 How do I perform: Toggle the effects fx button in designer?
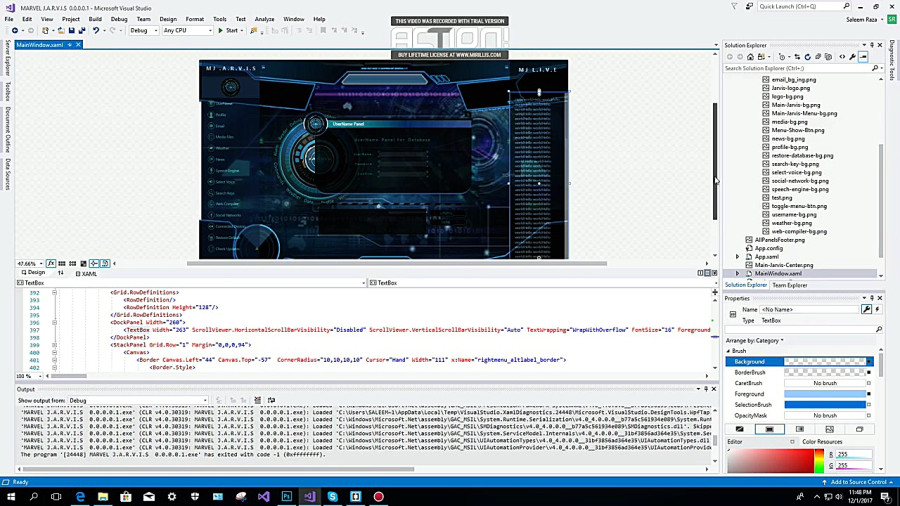click(51, 263)
